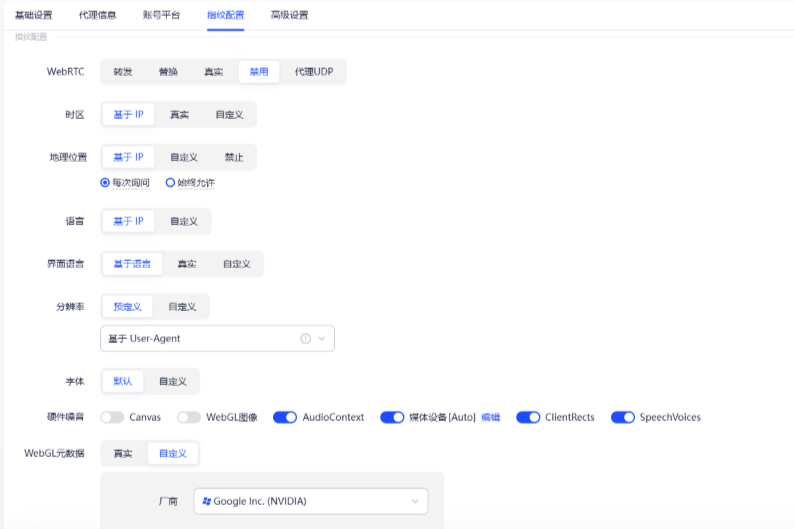Set 时区 to 自定义
This screenshot has width=794, height=529.
229,115
